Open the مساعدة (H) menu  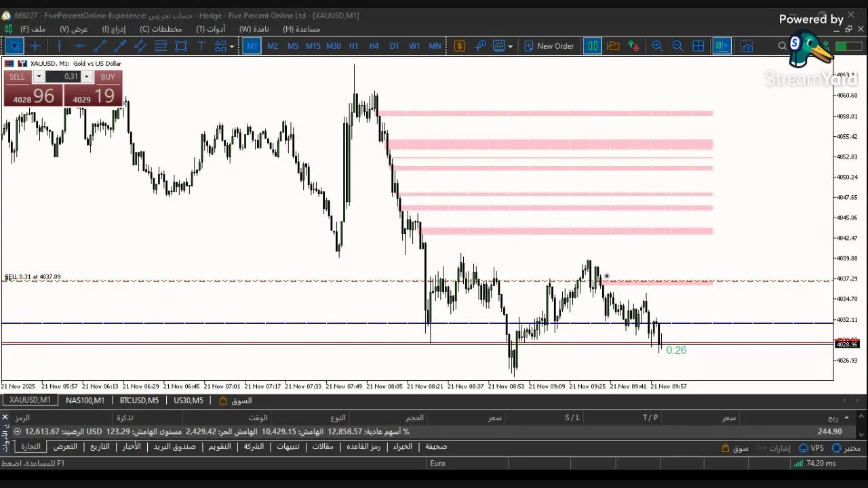click(301, 29)
